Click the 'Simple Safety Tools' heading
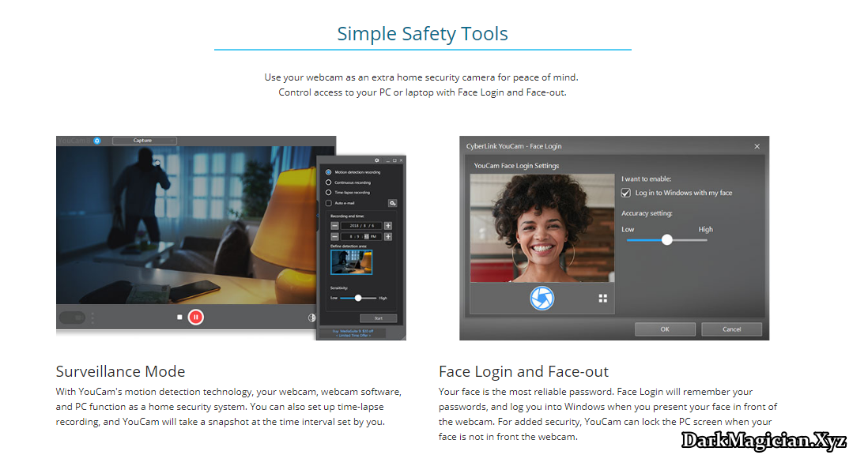 point(422,34)
